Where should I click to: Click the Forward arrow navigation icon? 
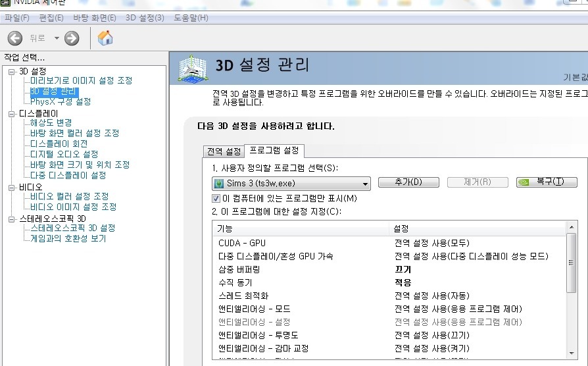click(x=72, y=38)
